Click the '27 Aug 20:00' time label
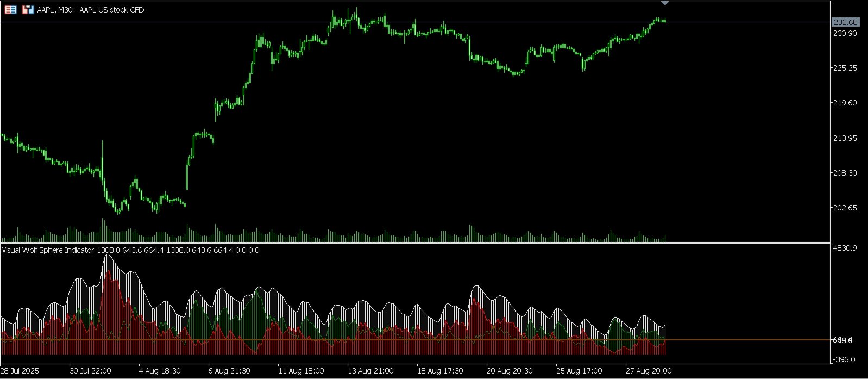The height and width of the screenshot is (379, 868). (649, 371)
